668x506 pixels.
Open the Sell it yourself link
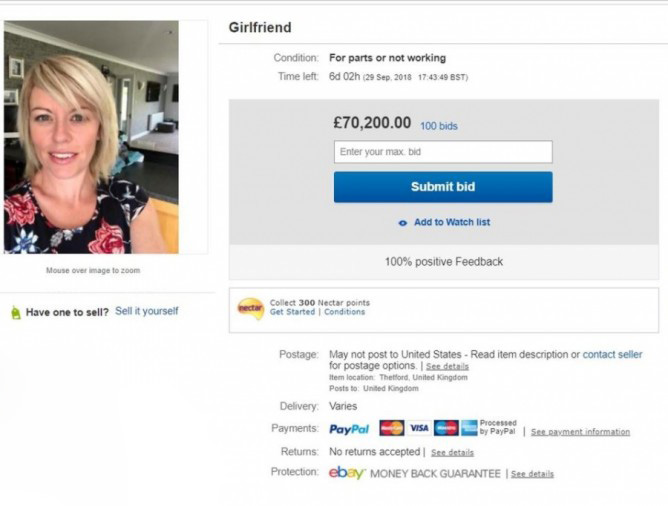click(x=147, y=311)
